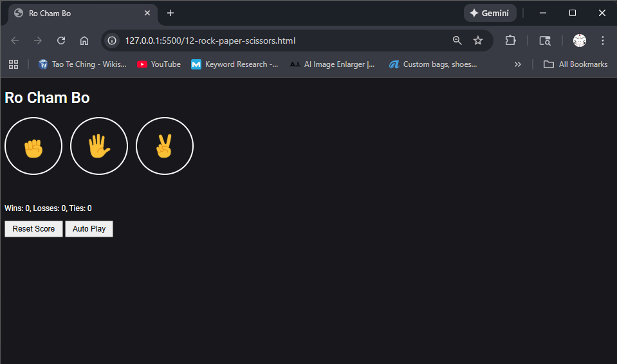The height and width of the screenshot is (364, 617).
Task: Open the user profile avatar
Action: (580, 41)
